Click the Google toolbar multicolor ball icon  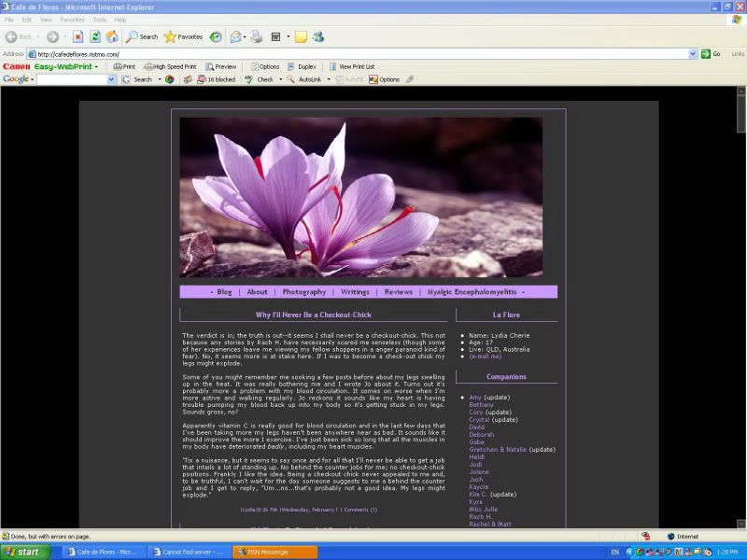pos(169,79)
